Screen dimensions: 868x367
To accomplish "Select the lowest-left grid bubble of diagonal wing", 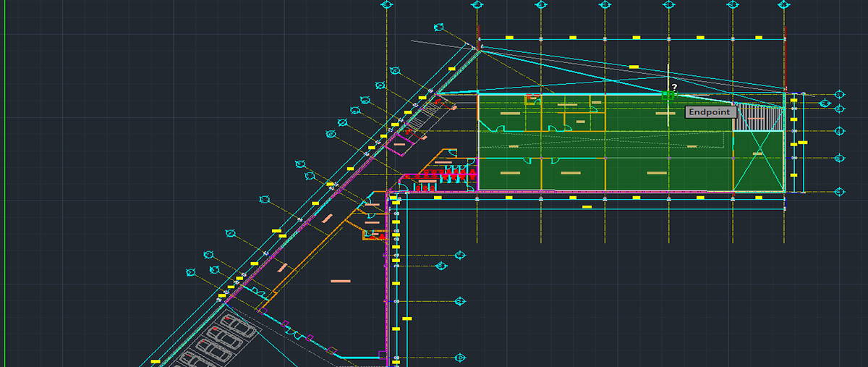I will tap(191, 272).
